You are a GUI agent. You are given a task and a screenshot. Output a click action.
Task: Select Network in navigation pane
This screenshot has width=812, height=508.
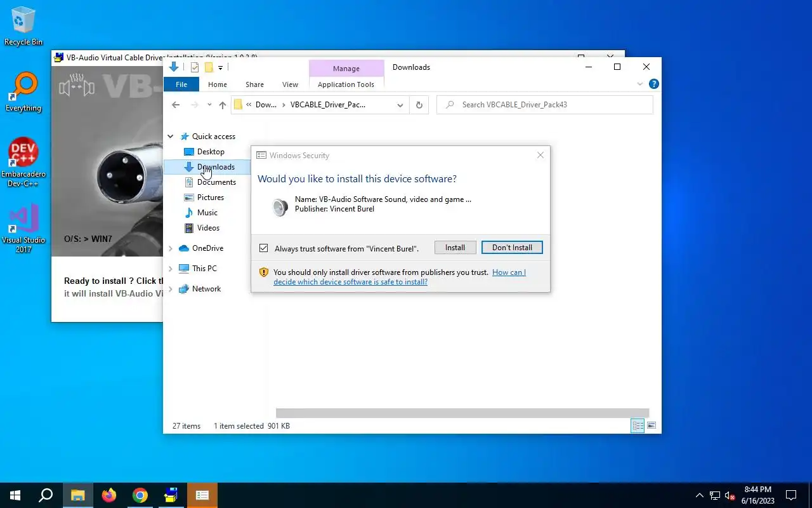[x=206, y=289]
